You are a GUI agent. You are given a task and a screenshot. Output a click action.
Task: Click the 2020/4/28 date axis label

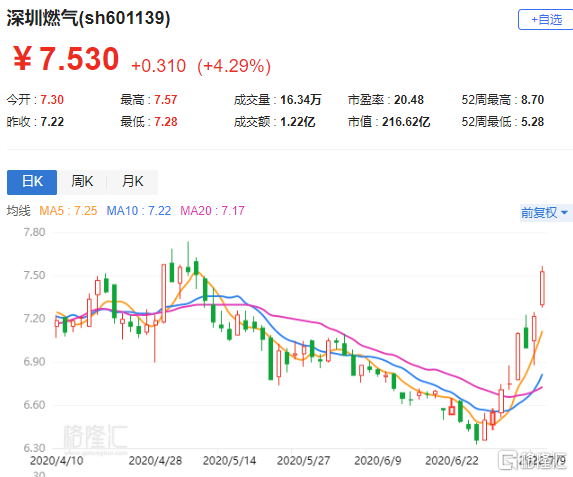(155, 461)
